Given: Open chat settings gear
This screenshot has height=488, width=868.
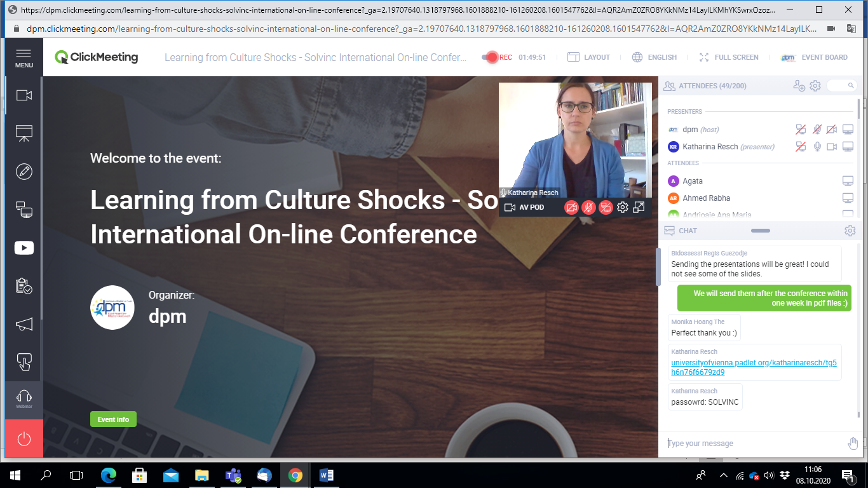Looking at the screenshot, I should (850, 231).
